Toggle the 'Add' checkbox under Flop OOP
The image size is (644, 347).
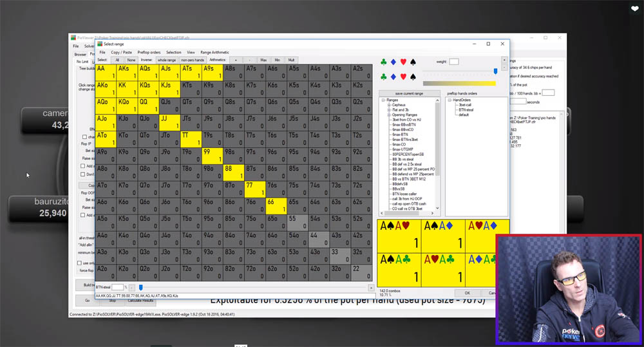coord(83,215)
